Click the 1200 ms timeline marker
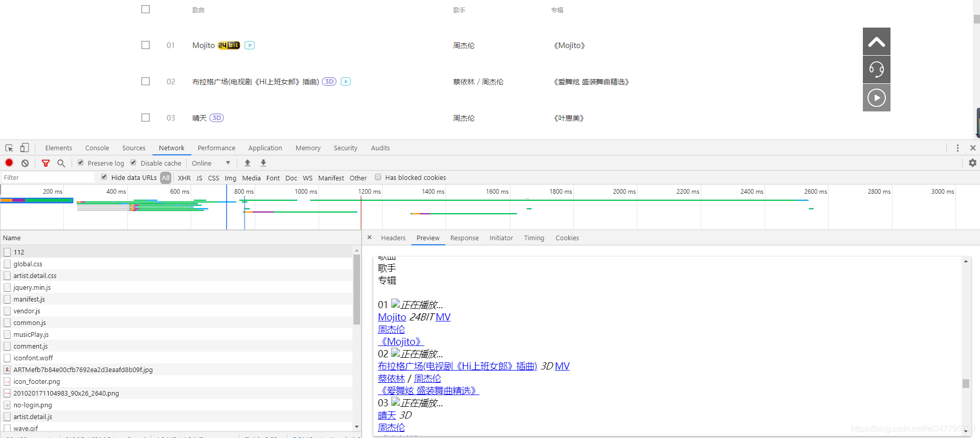 pyautogui.click(x=369, y=192)
